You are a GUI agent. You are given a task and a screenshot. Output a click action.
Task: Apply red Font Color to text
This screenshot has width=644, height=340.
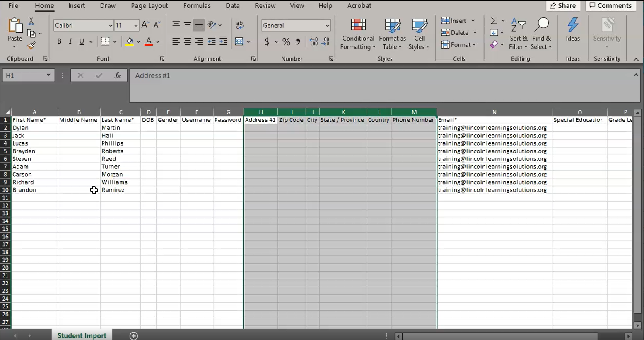point(149,41)
